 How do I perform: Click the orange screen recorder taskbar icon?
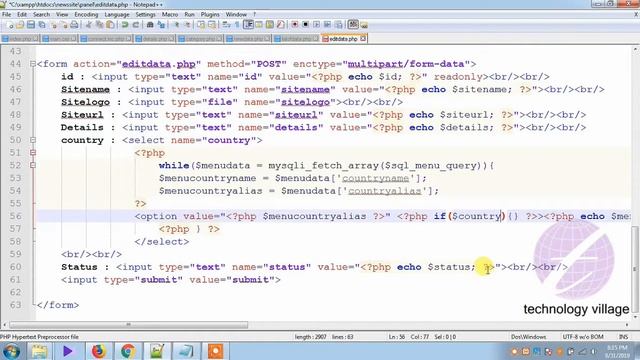coord(216,351)
